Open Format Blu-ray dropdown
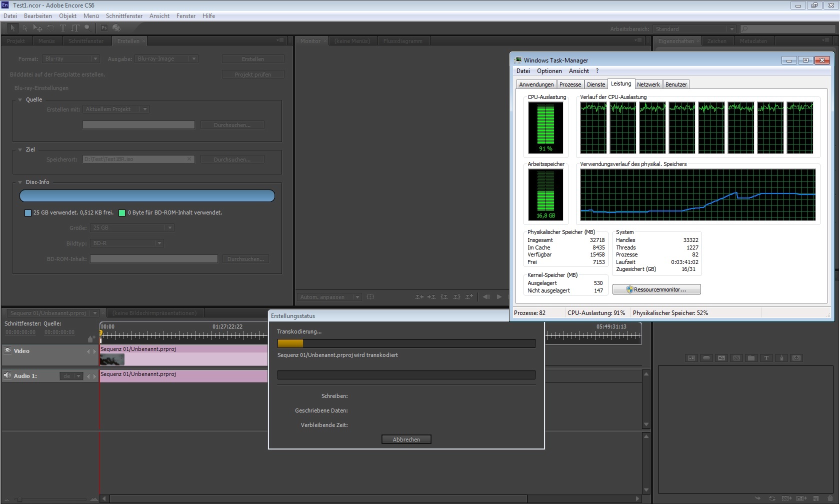 pos(70,59)
